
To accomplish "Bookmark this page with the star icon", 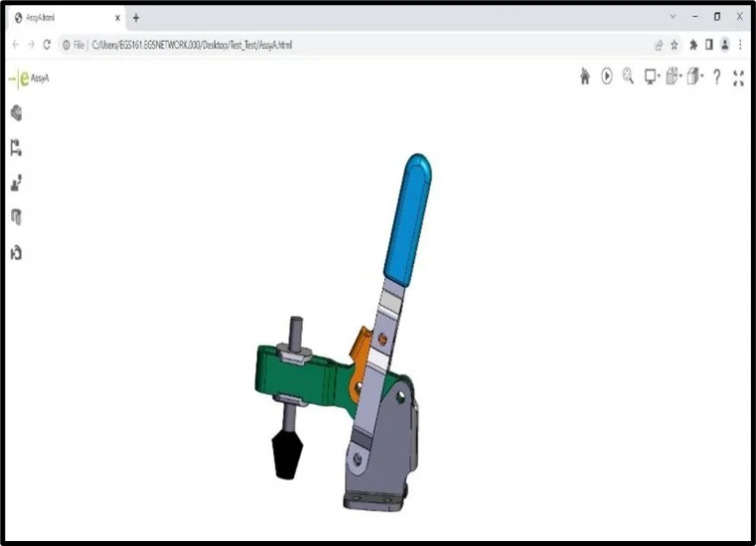I will click(x=674, y=46).
